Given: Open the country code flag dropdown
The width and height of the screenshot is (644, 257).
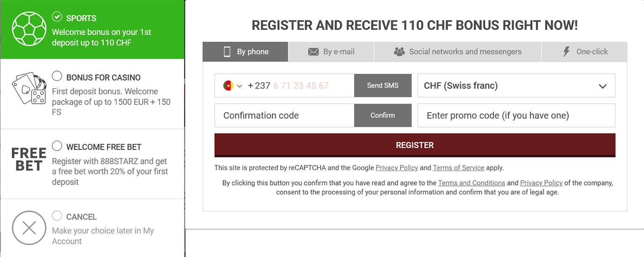Looking at the screenshot, I should click(x=233, y=86).
